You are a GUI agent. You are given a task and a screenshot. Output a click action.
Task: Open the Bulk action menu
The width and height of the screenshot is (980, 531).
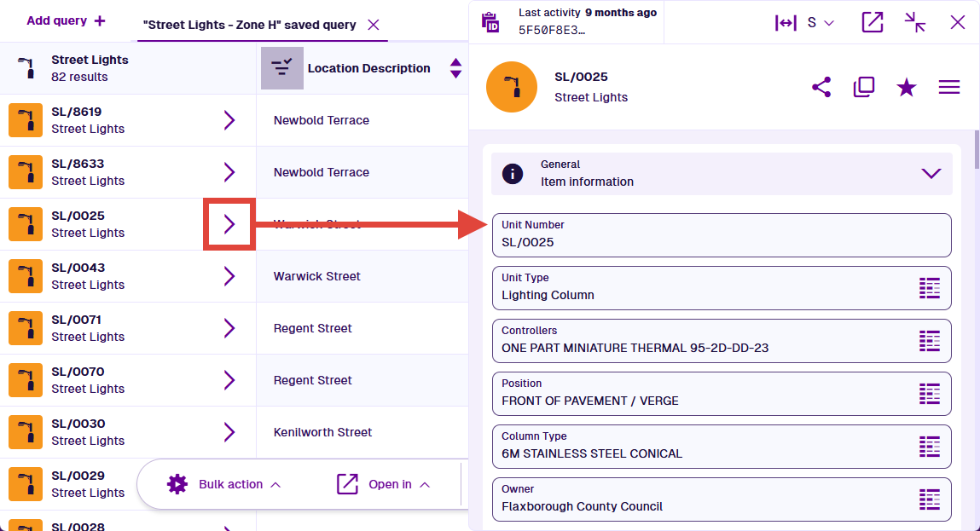[224, 484]
